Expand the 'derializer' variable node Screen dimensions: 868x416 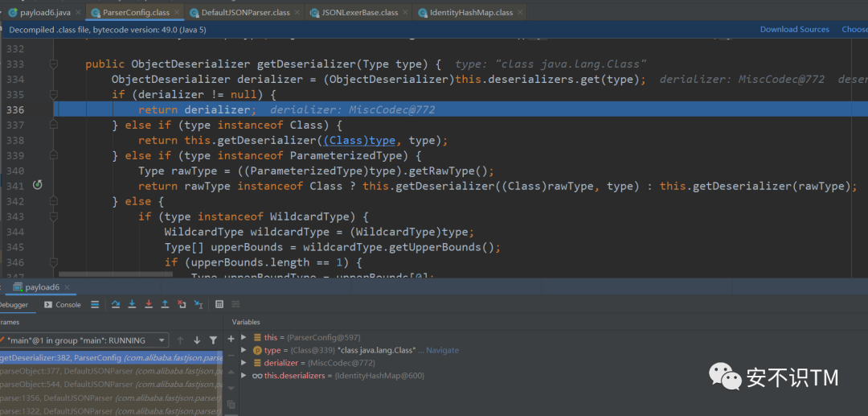point(244,363)
